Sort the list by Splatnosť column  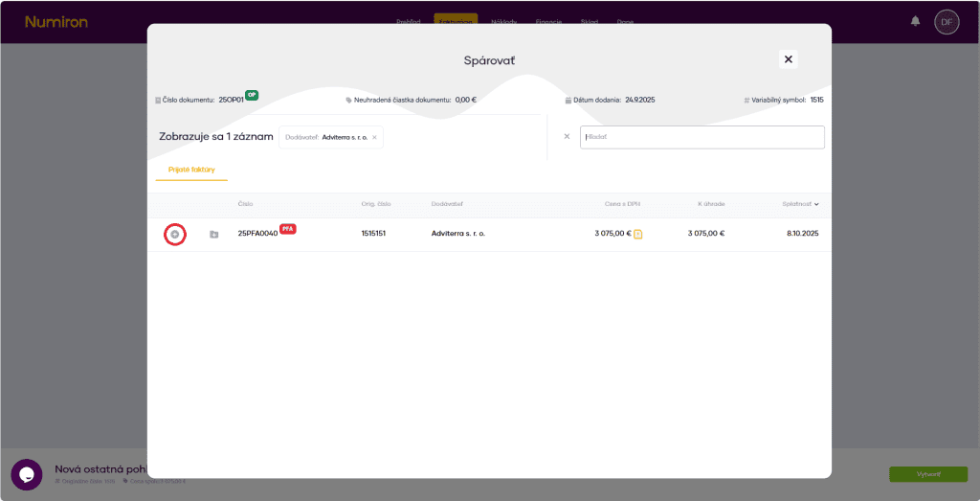point(800,204)
